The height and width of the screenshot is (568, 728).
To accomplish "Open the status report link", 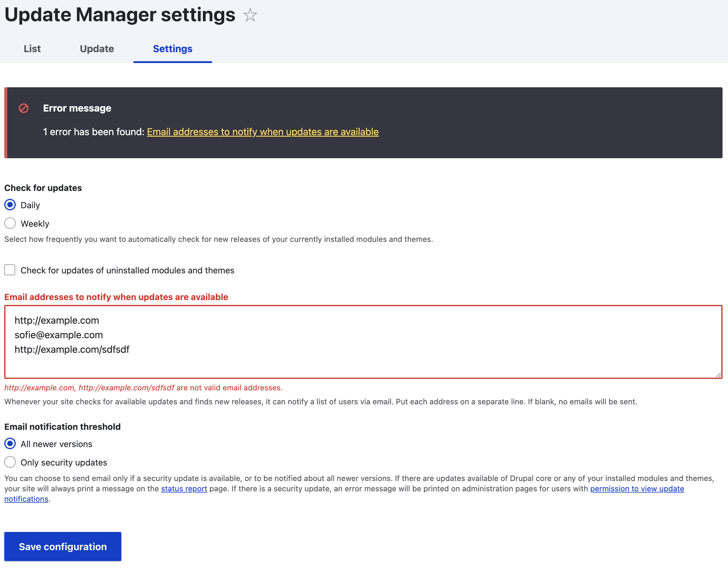I will point(184,489).
